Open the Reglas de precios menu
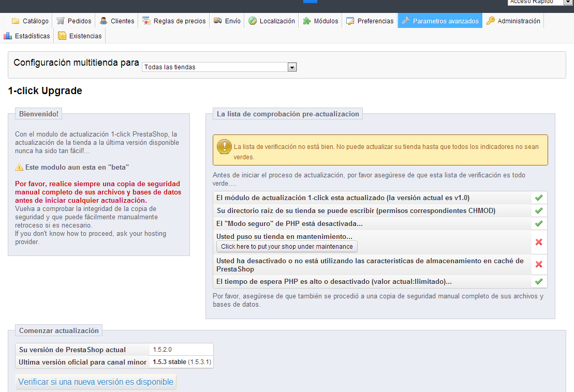 click(174, 21)
